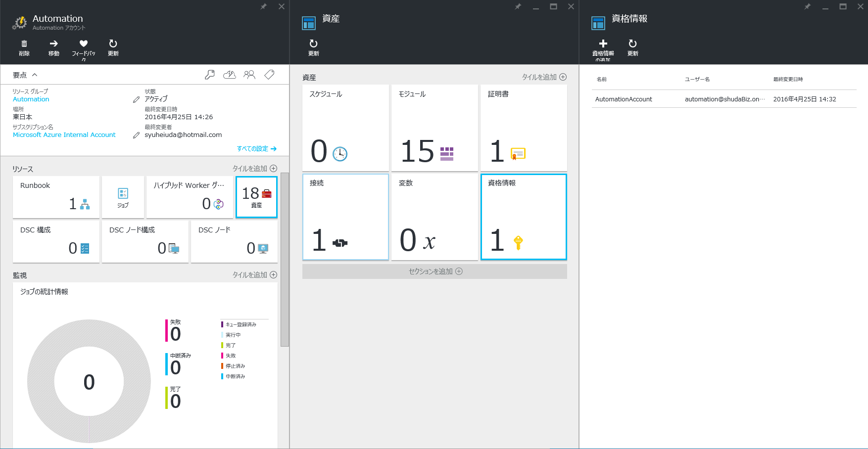
Task: Select the AutomationAccount credential row
Action: [723, 99]
